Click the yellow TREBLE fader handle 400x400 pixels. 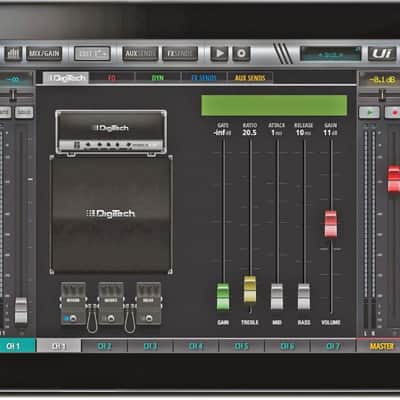pos(250,289)
